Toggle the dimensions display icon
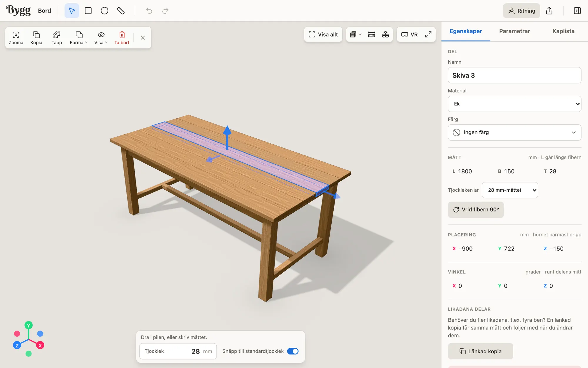 pos(372,34)
